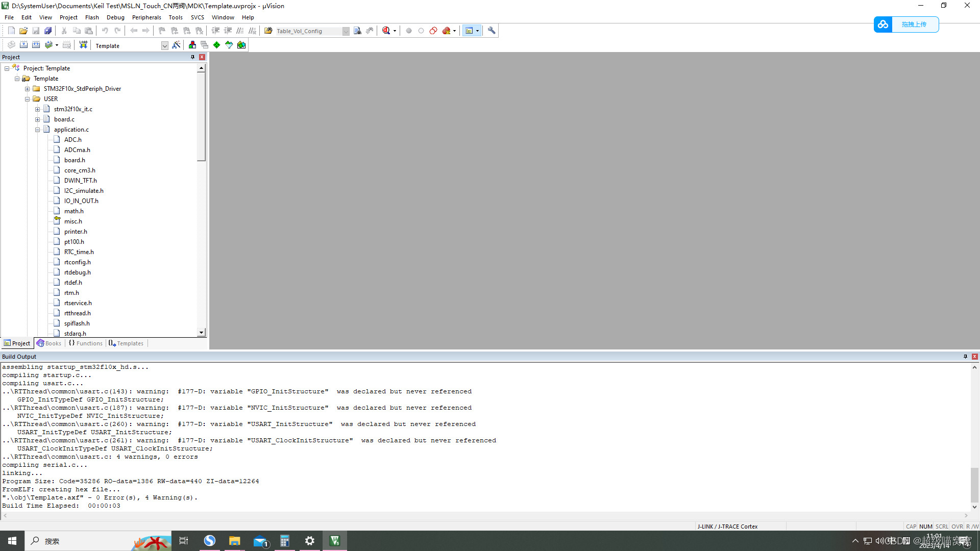The width and height of the screenshot is (980, 551).
Task: Navigate backwards with left arrow icon
Action: pos(134,31)
